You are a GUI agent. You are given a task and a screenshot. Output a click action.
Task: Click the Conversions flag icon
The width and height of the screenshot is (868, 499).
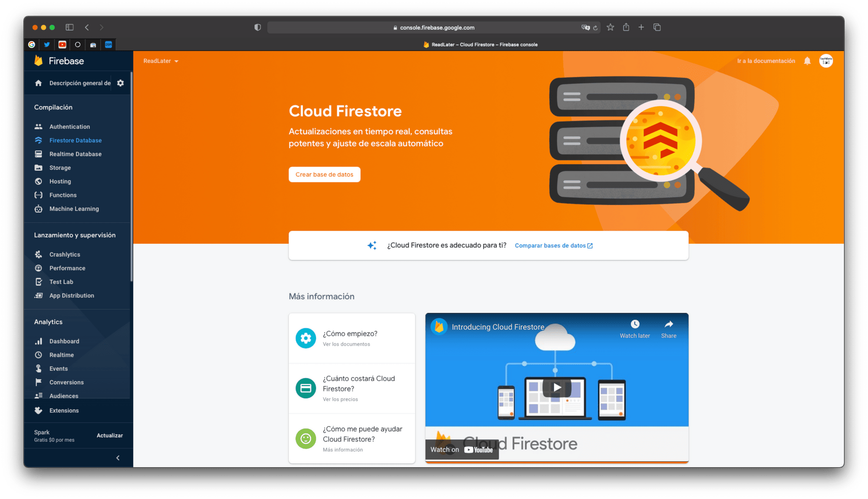(x=38, y=382)
